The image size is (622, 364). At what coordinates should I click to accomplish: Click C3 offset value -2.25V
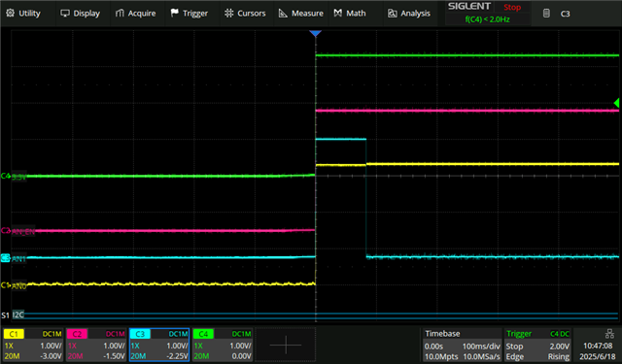tap(177, 356)
